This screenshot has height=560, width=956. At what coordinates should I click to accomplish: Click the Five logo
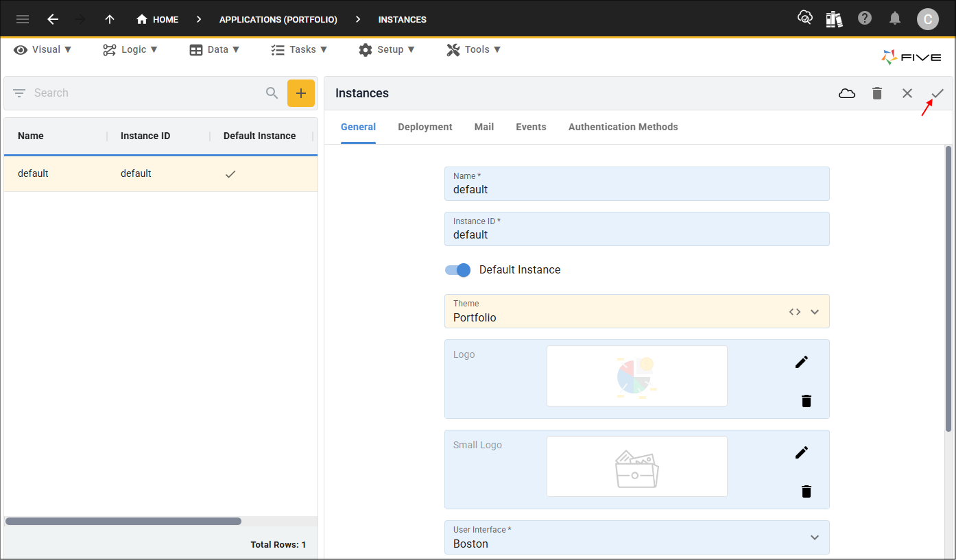click(911, 58)
